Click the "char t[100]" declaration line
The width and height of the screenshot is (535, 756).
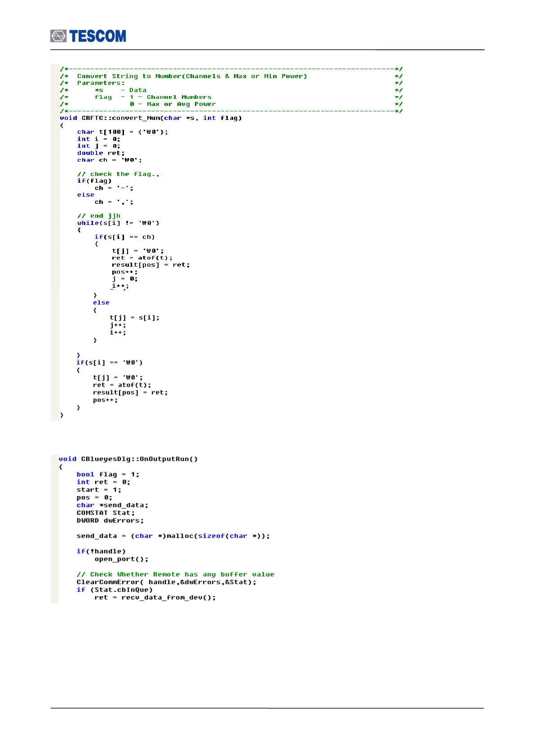pos(122,132)
